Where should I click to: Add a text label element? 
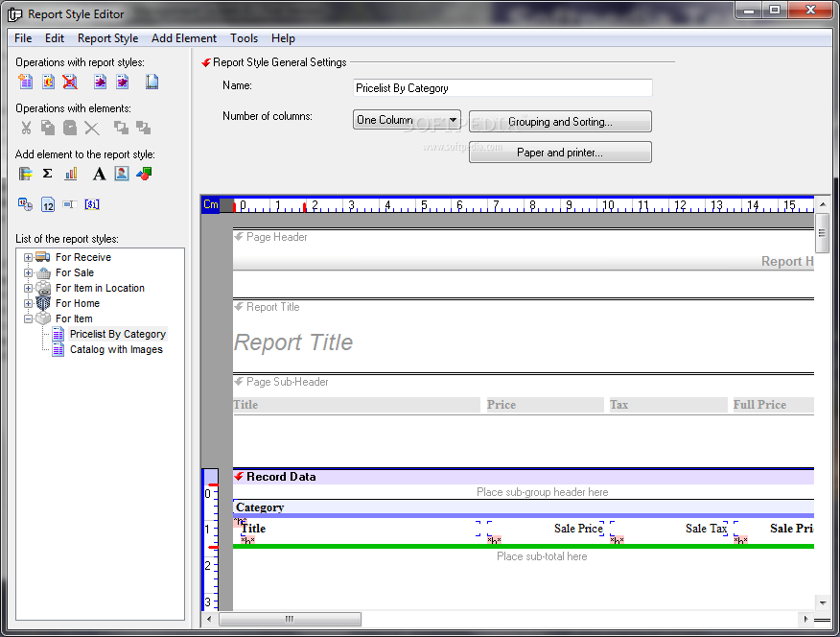(x=99, y=174)
